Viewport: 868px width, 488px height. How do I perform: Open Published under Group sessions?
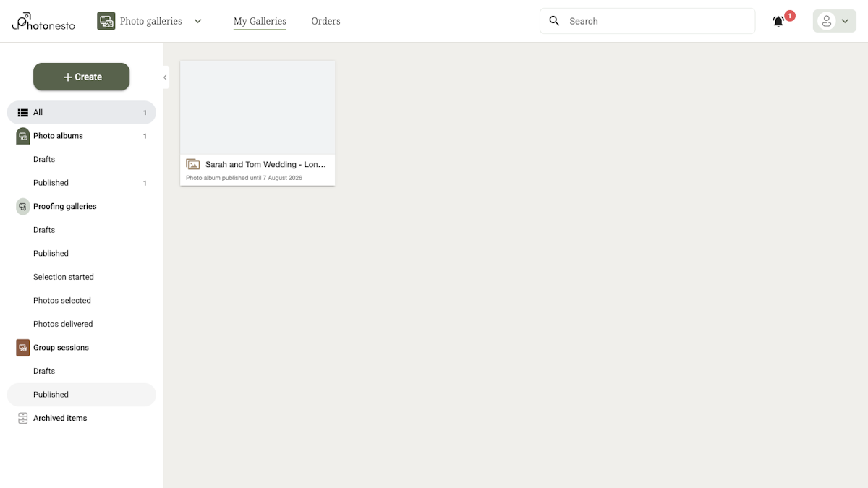(82, 395)
